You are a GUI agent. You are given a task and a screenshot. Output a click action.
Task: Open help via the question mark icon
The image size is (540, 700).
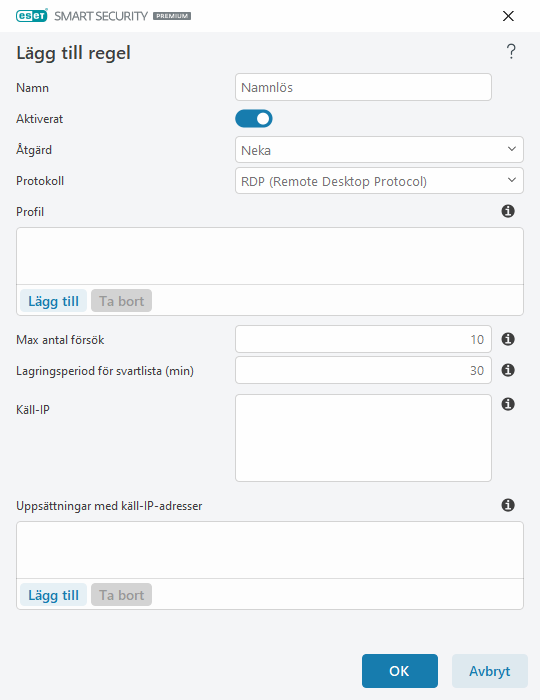(x=511, y=52)
